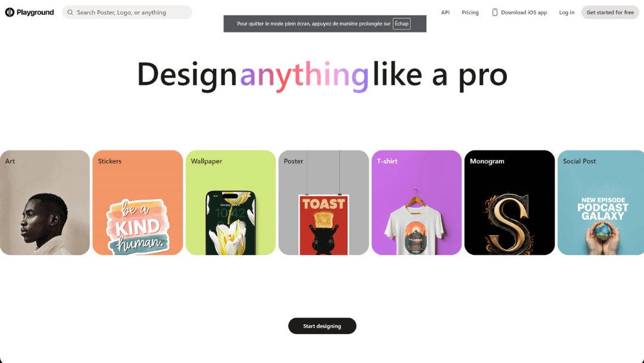Viewport: 644px width, 363px height.
Task: Select the Stickers category card
Action: [x=138, y=202]
